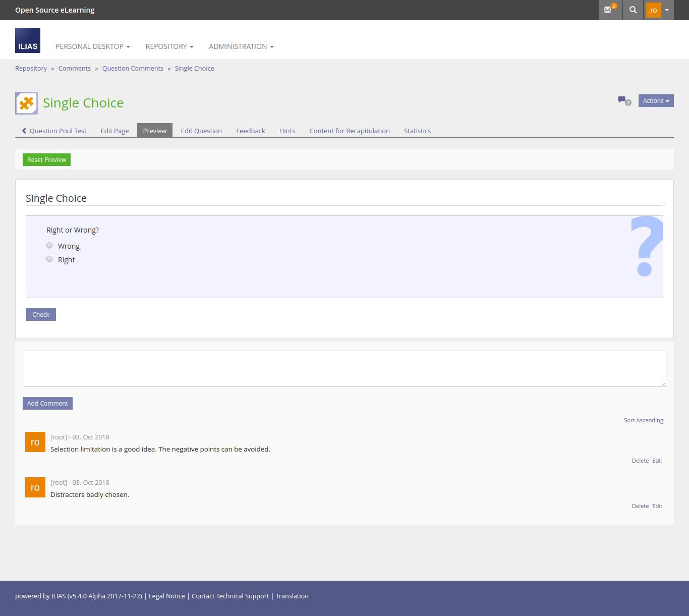This screenshot has width=689, height=616.
Task: Switch to the Edit Question tab
Action: (201, 131)
